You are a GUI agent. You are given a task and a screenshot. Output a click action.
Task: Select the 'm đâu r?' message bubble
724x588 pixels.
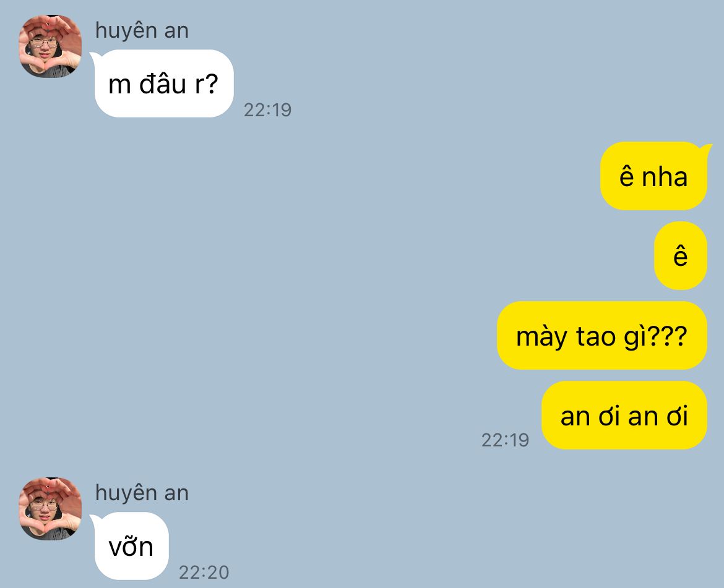click(163, 83)
